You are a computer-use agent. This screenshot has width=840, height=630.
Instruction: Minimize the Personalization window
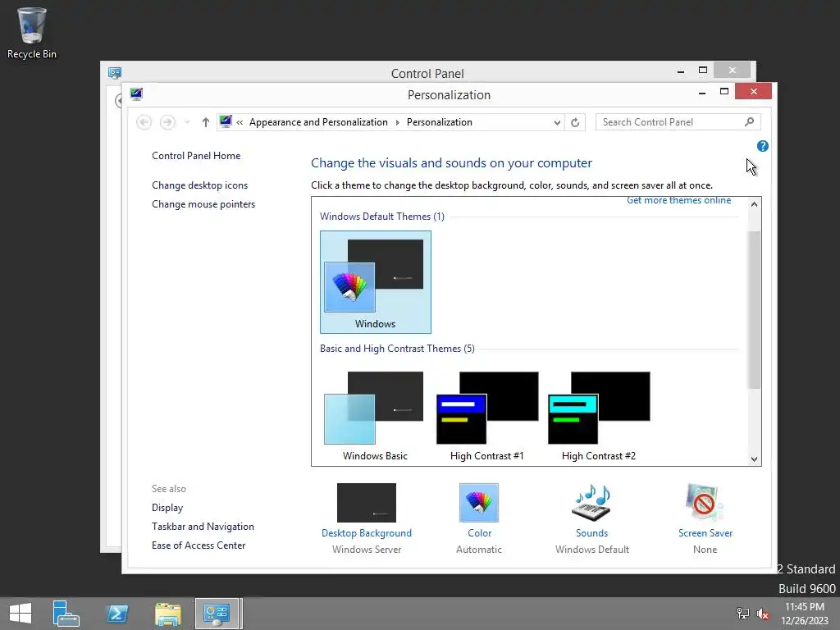[x=702, y=93]
